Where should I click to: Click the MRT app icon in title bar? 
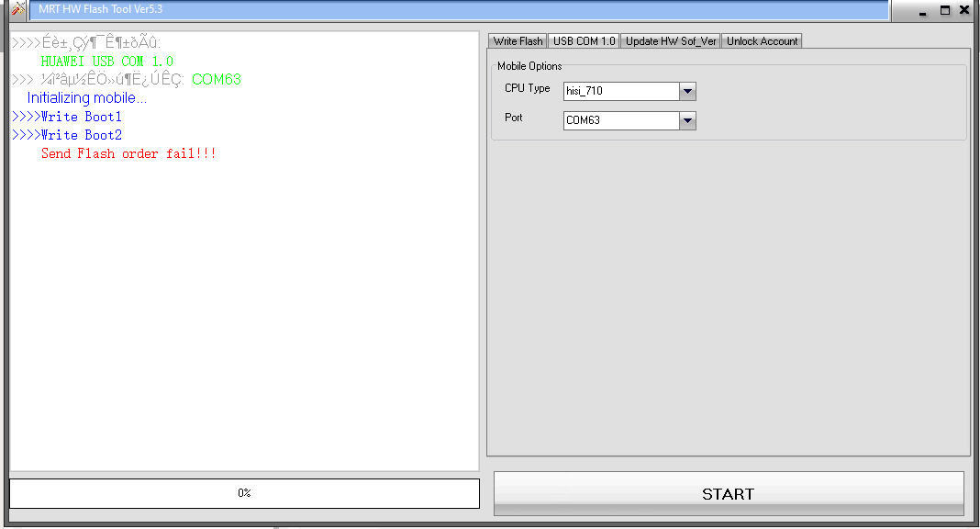click(x=18, y=9)
